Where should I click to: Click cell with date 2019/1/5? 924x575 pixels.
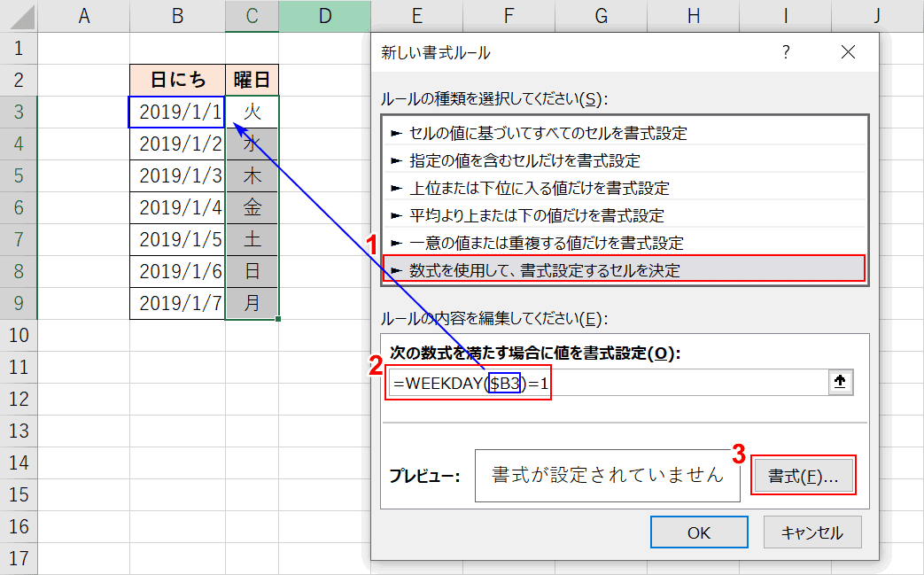(177, 239)
